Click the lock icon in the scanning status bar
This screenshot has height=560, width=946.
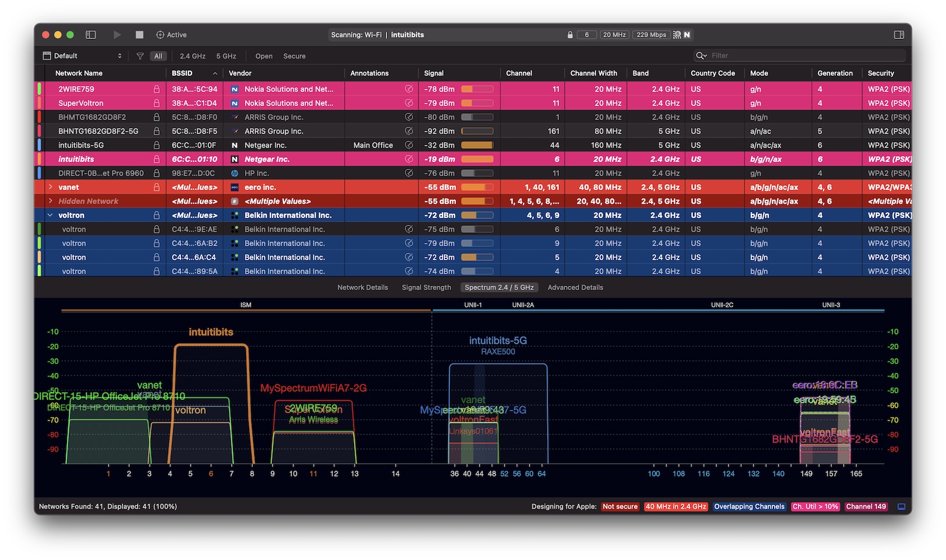coord(570,35)
